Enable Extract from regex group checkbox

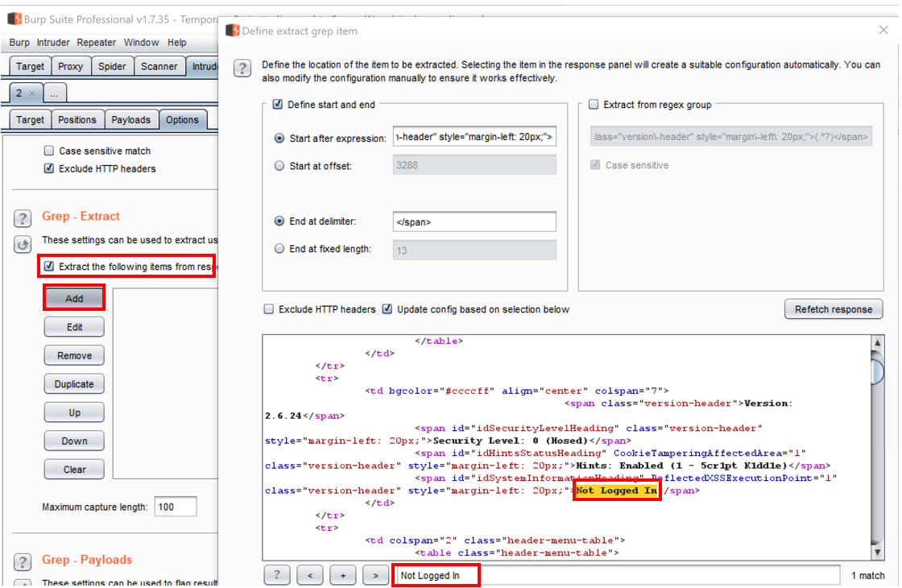(x=594, y=105)
